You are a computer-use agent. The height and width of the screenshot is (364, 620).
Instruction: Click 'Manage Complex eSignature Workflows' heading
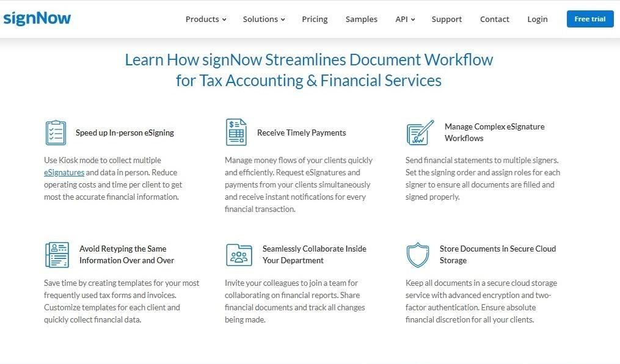494,132
